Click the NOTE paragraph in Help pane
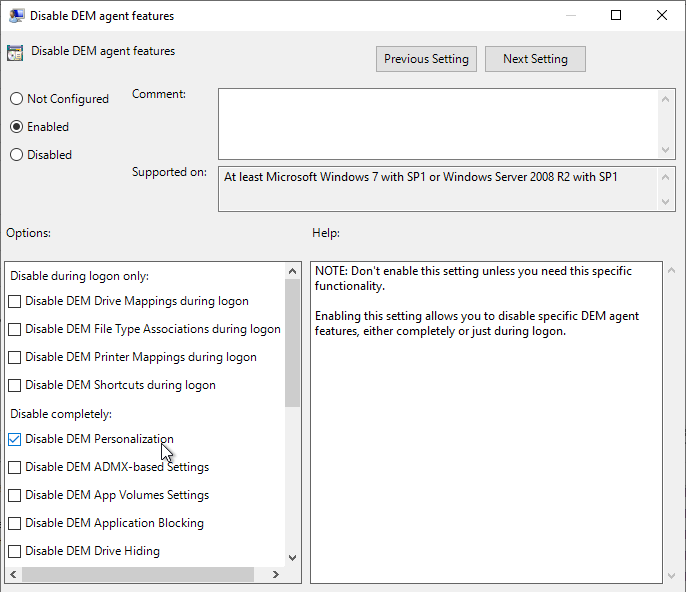 click(473, 278)
